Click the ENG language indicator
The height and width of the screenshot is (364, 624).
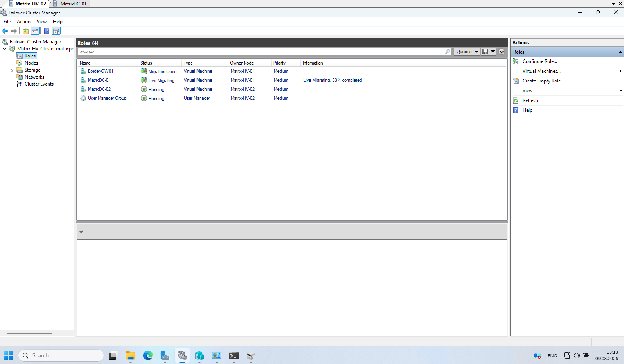[552, 356]
